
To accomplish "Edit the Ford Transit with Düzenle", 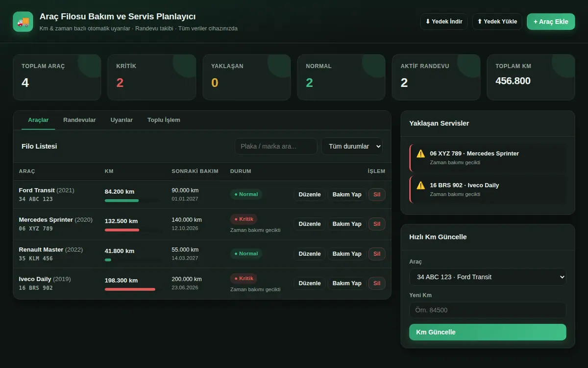I will point(310,194).
